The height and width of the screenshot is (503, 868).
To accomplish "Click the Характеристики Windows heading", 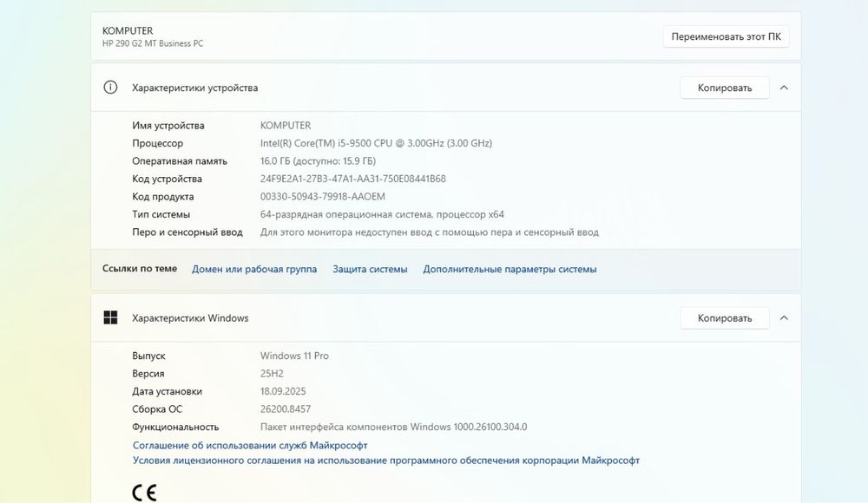I will pos(190,318).
